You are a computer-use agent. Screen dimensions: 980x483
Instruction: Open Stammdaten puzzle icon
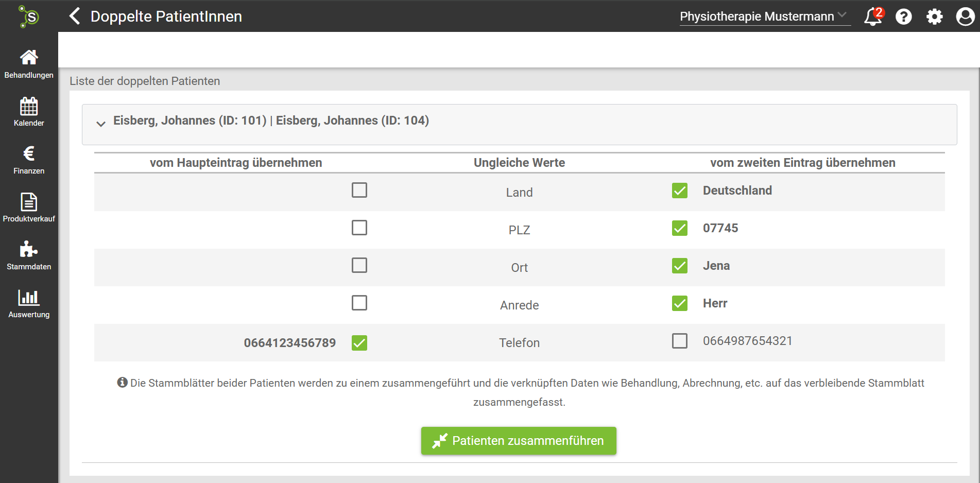point(29,255)
